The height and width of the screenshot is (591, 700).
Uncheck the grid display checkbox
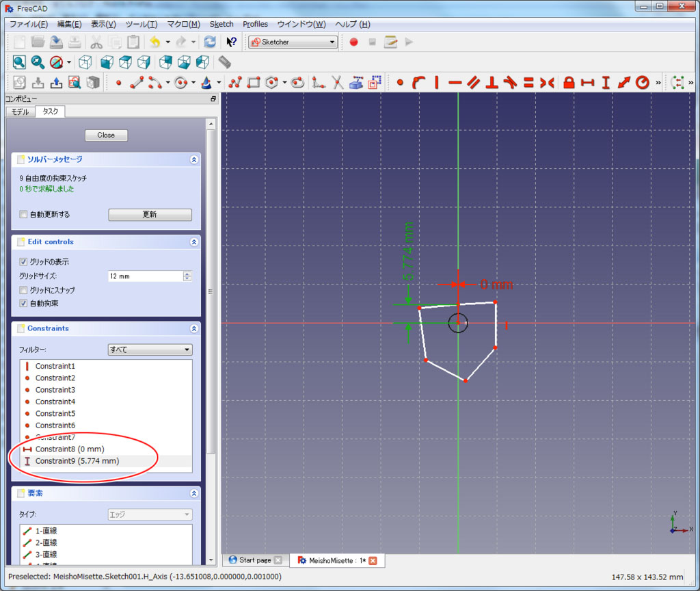pyautogui.click(x=23, y=262)
